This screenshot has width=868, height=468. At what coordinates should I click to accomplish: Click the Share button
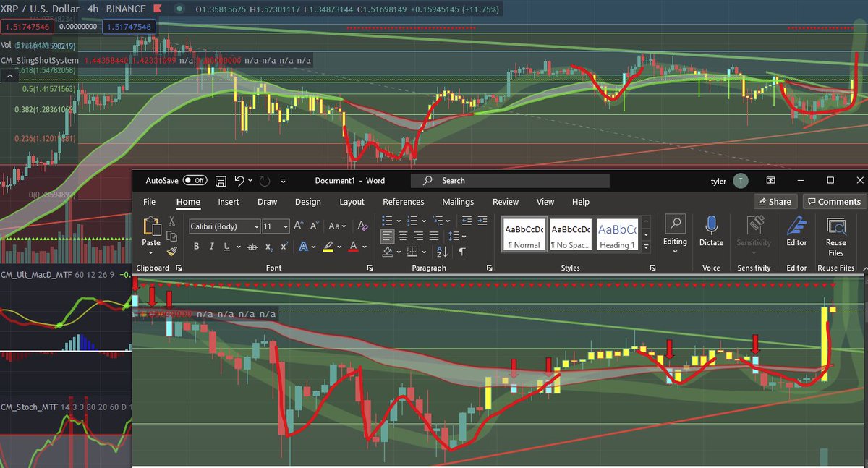pos(775,202)
